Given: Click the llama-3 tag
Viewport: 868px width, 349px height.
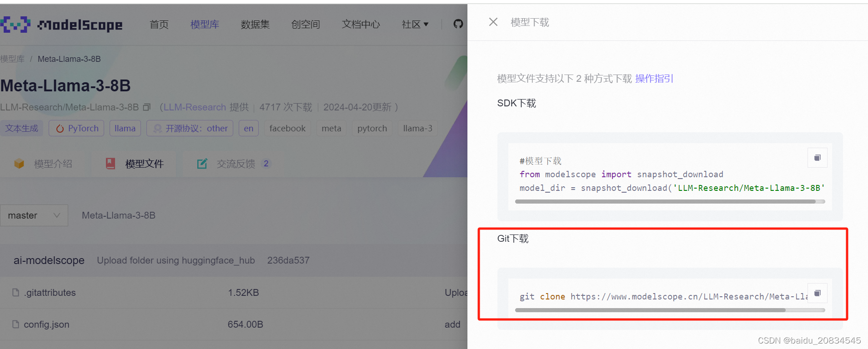Looking at the screenshot, I should [418, 129].
